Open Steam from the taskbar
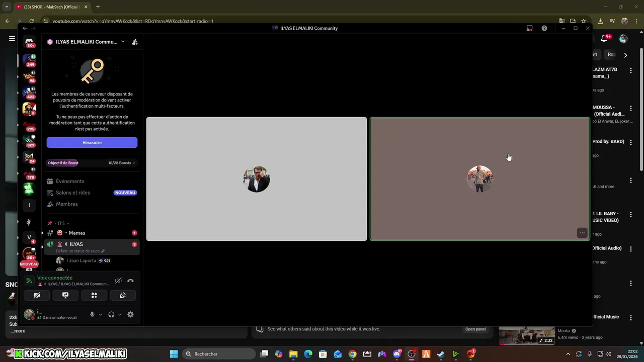Screen dimensions: 644x362 [441, 354]
